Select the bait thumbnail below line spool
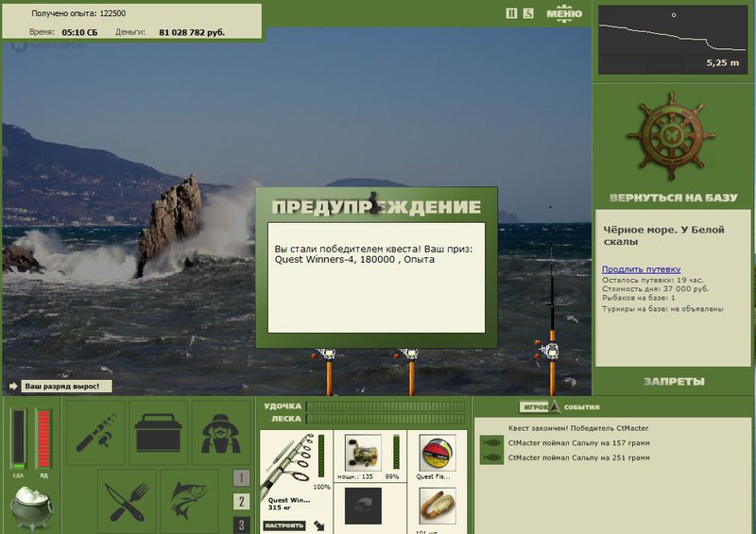 438,506
